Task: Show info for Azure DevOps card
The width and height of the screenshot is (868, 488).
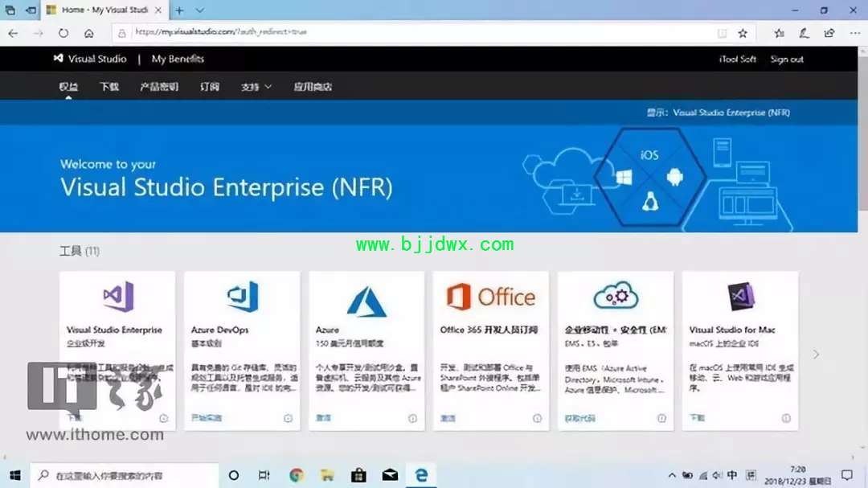Action: click(x=288, y=419)
